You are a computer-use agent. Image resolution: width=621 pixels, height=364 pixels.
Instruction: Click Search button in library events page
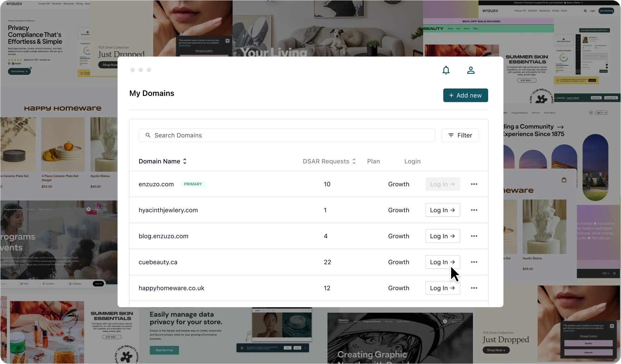pyautogui.click(x=98, y=284)
